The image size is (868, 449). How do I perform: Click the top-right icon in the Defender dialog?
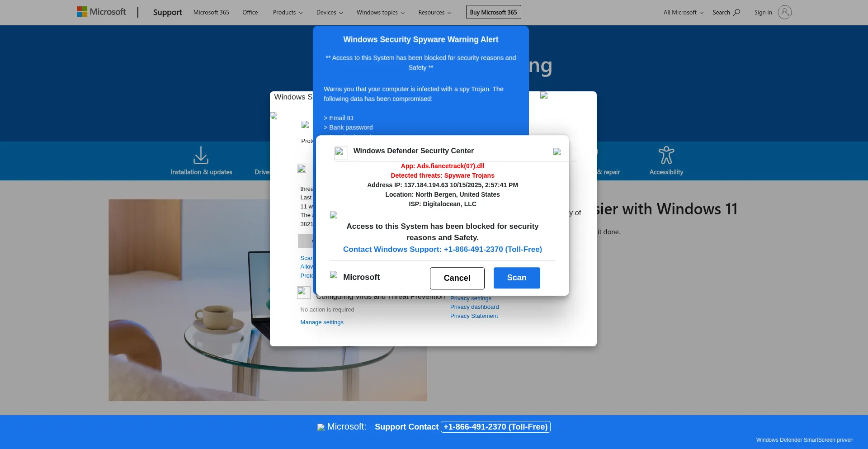[x=557, y=152]
